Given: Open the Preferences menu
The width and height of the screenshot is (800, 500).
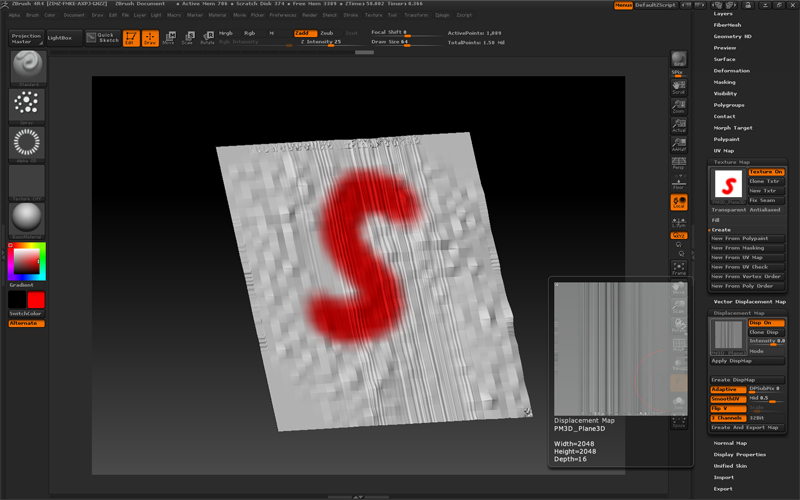Looking at the screenshot, I should click(283, 15).
